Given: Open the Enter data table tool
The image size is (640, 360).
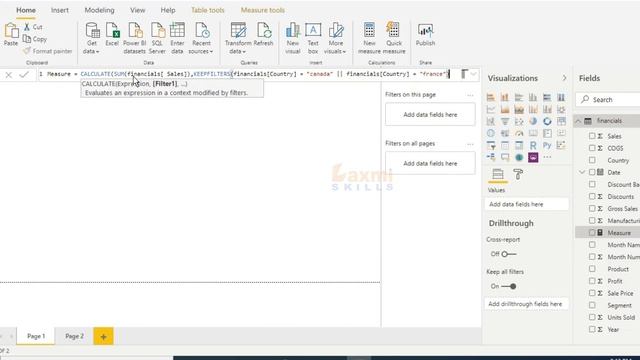Looking at the screenshot, I should pos(177,38).
